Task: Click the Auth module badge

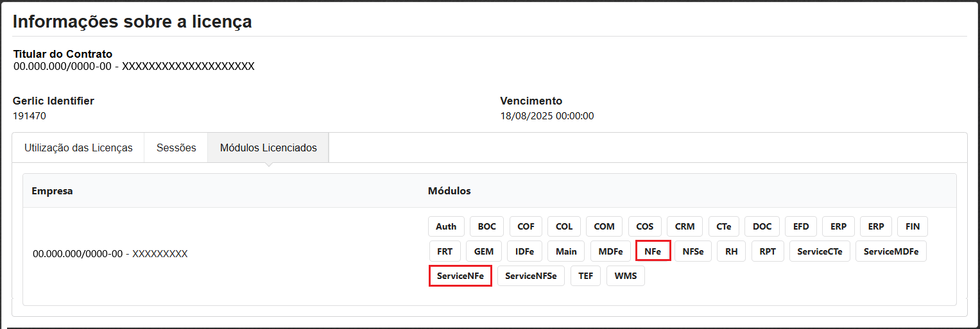Action: [446, 226]
